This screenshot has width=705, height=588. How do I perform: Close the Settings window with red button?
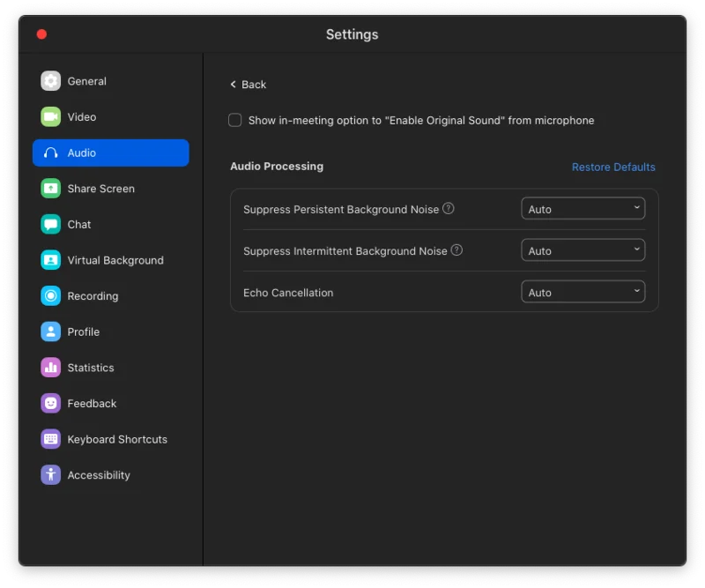(41, 34)
